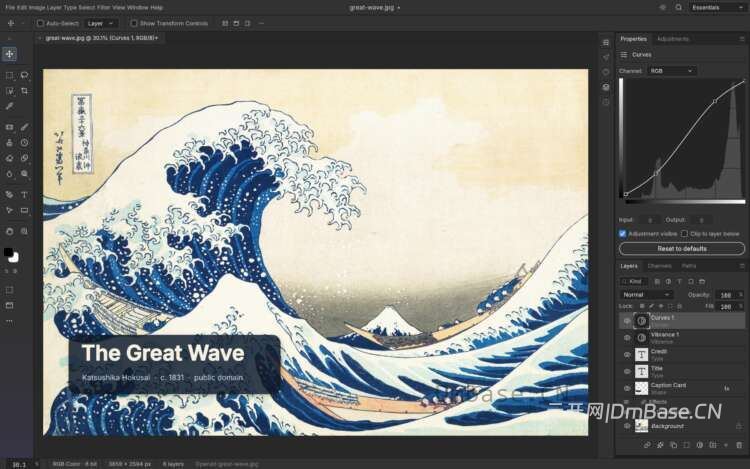Viewport: 750px width, 469px height.
Task: Toggle Show Transform Controls checkbox
Action: tap(134, 23)
